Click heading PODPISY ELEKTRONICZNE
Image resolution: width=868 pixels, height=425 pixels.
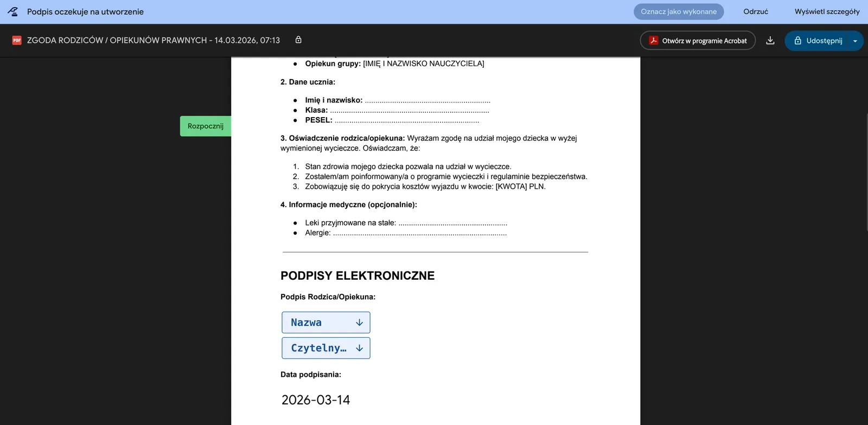point(358,275)
